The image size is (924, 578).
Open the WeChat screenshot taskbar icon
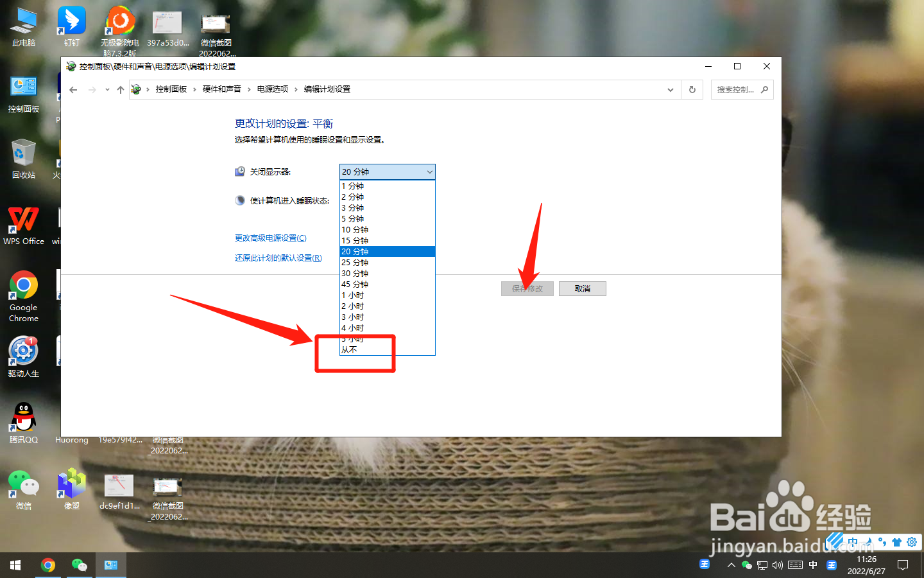79,565
